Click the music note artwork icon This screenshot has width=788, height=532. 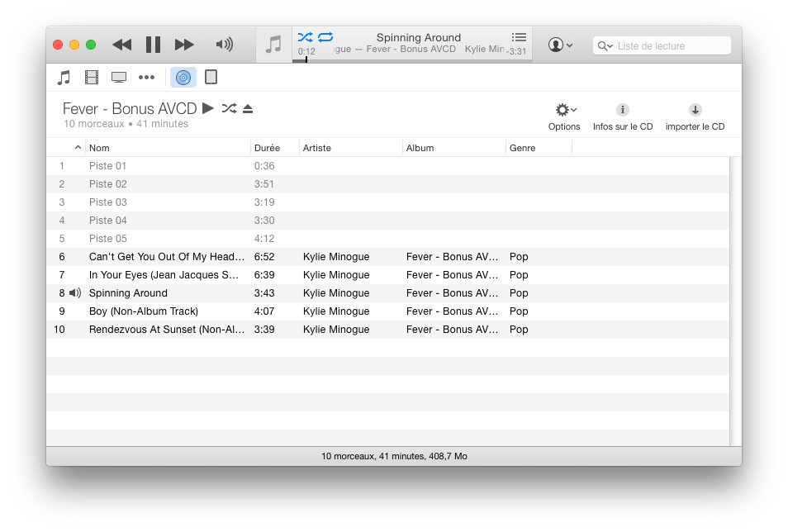[273, 45]
